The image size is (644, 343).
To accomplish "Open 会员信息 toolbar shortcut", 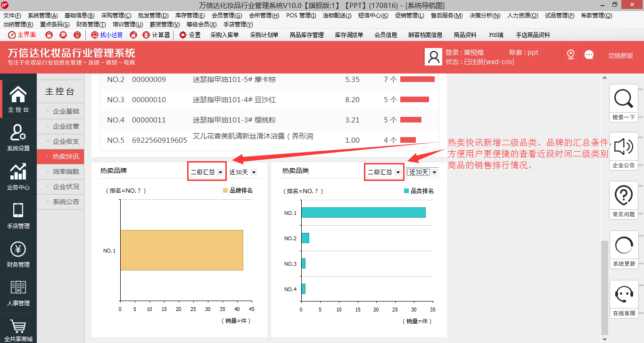I will [386, 35].
